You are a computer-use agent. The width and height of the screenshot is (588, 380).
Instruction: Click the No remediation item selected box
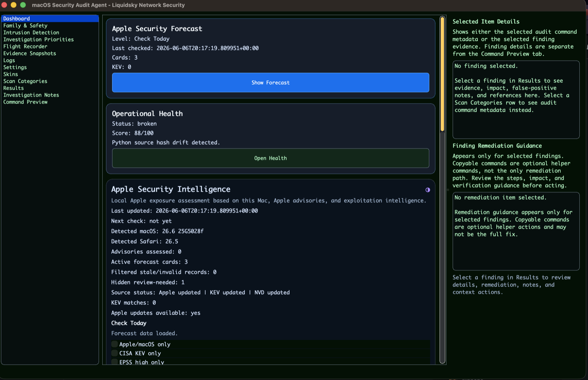[x=516, y=231]
